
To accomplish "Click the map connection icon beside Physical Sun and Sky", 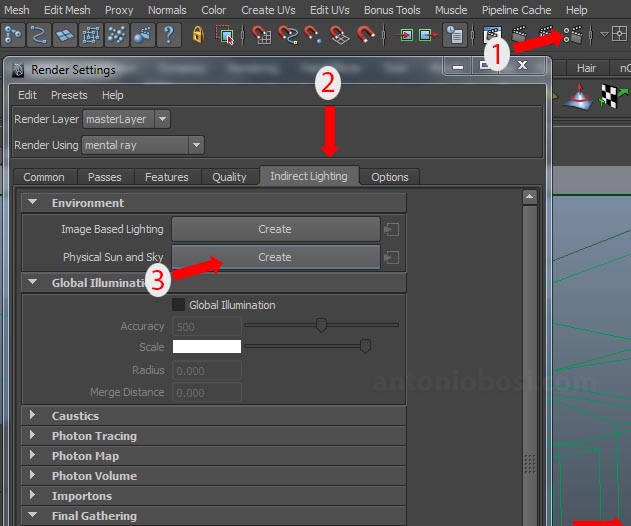I will tap(392, 258).
